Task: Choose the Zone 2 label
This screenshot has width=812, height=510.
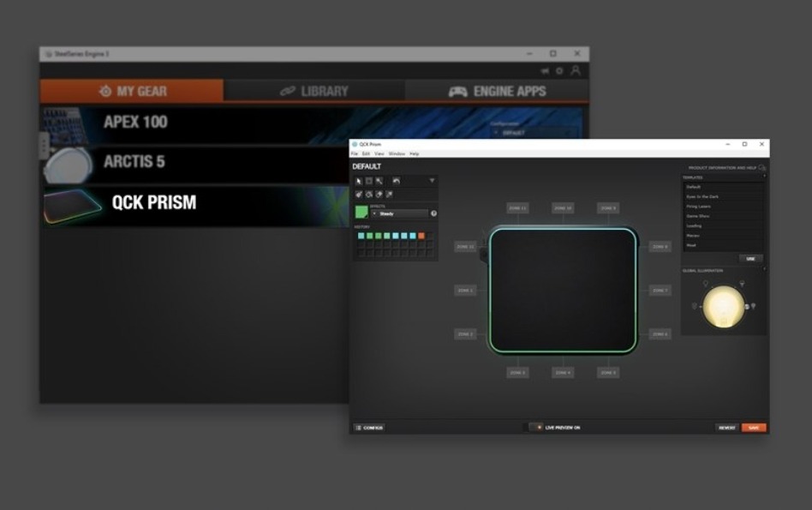Action: coord(465,334)
